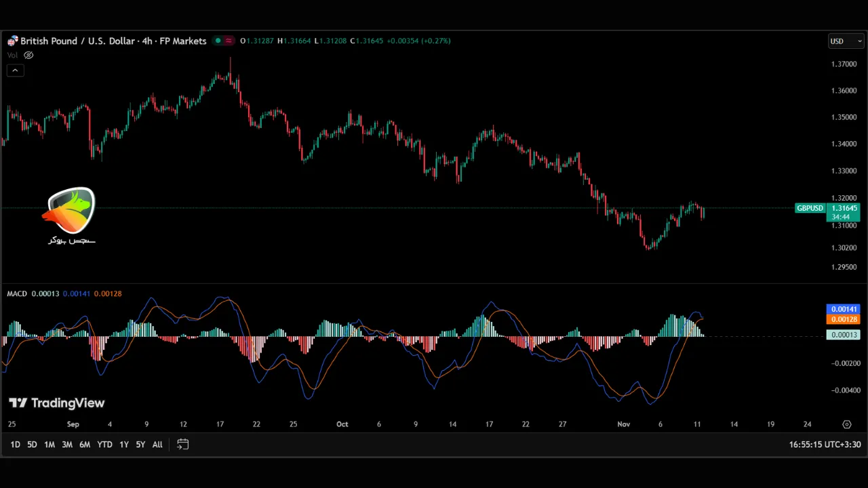868x488 pixels.
Task: Click the MACD indicator title
Action: pos(17,293)
